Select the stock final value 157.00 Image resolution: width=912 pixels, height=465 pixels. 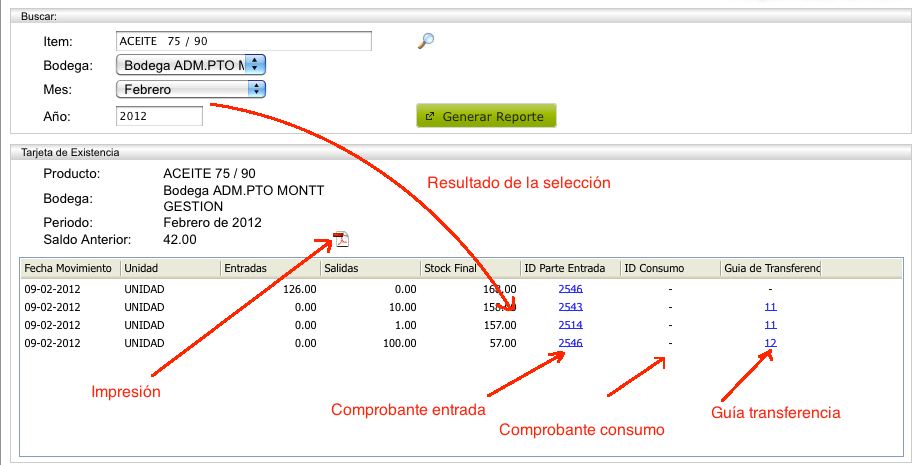[x=500, y=325]
